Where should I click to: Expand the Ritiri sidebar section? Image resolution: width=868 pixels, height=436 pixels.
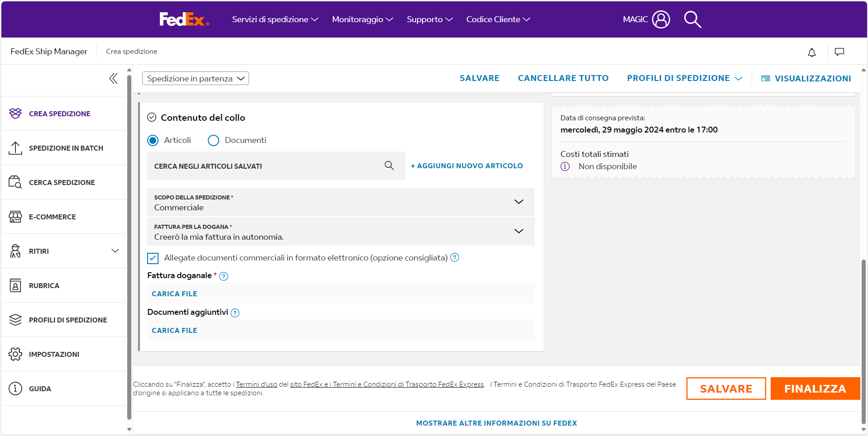(115, 251)
